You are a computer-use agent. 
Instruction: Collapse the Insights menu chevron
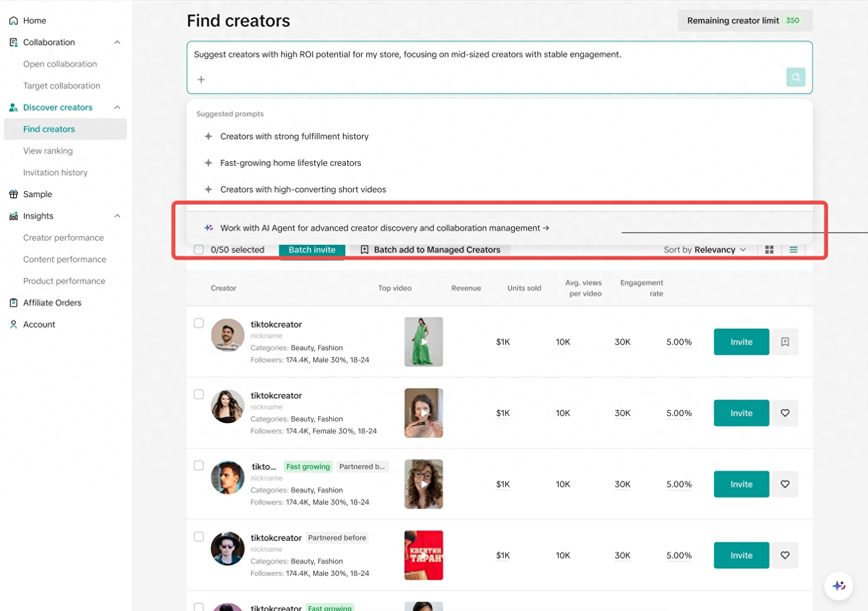tap(117, 216)
